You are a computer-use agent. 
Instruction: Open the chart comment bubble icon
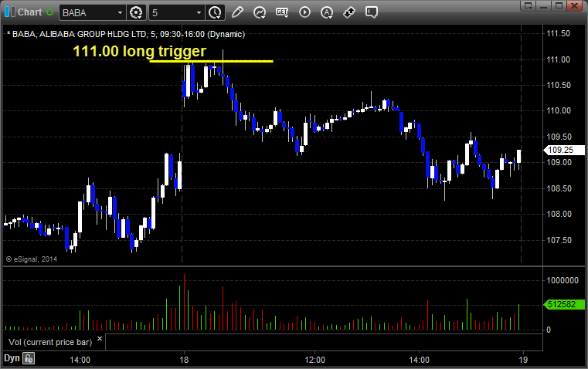[371, 12]
